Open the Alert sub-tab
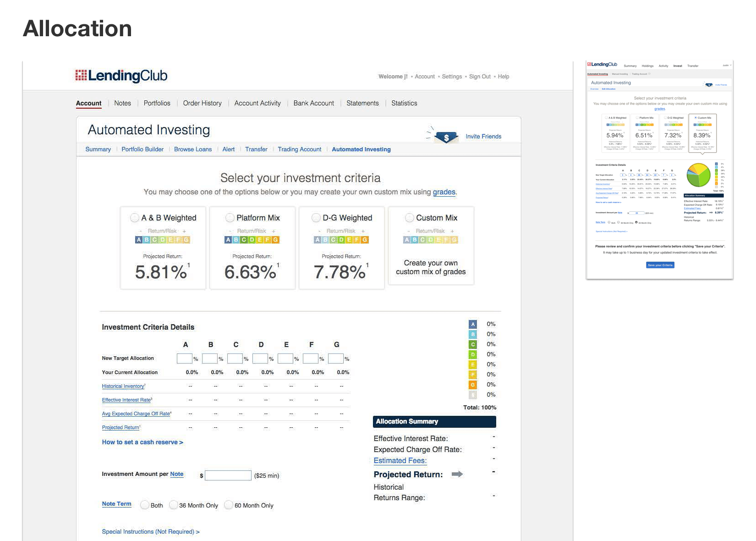756x541 pixels. tap(229, 149)
